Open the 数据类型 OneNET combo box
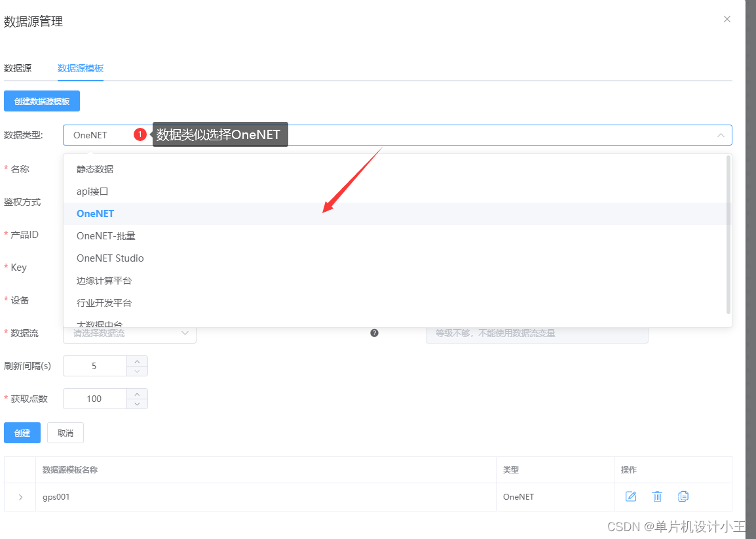This screenshot has width=756, height=539. (397, 135)
